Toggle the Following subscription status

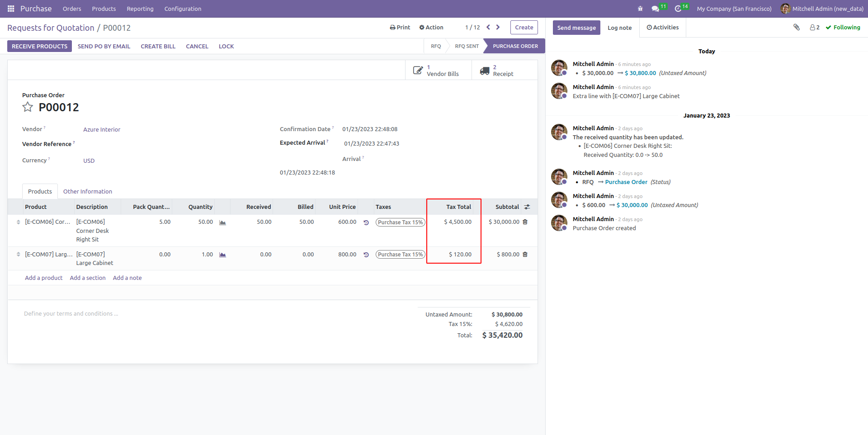point(843,28)
